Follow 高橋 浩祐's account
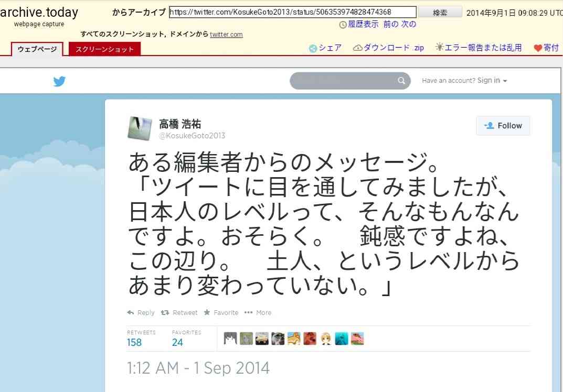 pos(503,126)
